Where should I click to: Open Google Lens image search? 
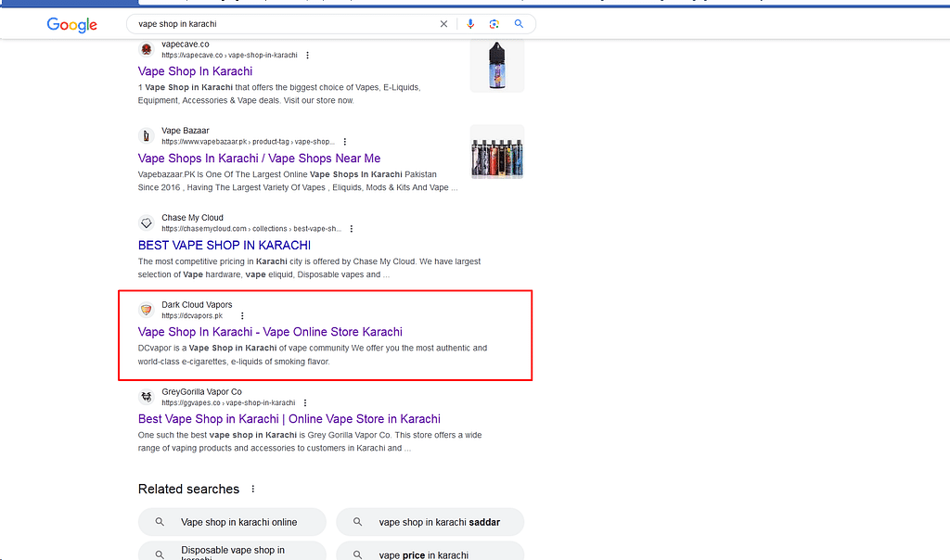(x=494, y=24)
